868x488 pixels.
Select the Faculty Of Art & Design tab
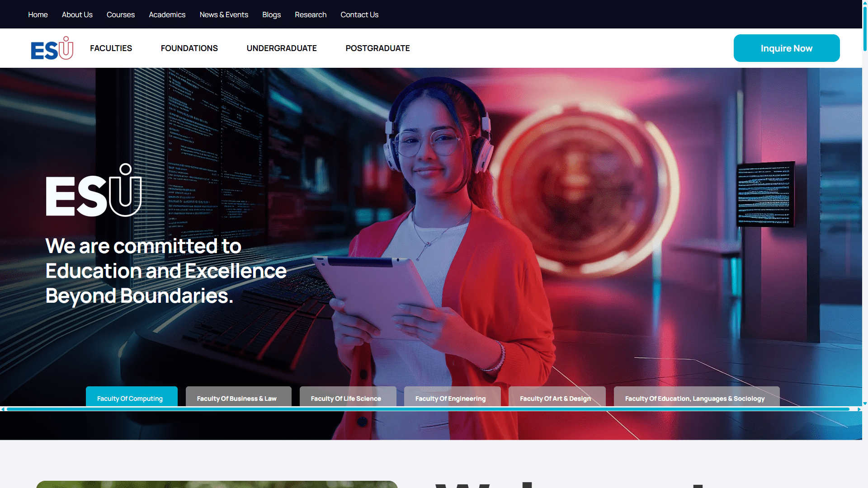click(557, 397)
